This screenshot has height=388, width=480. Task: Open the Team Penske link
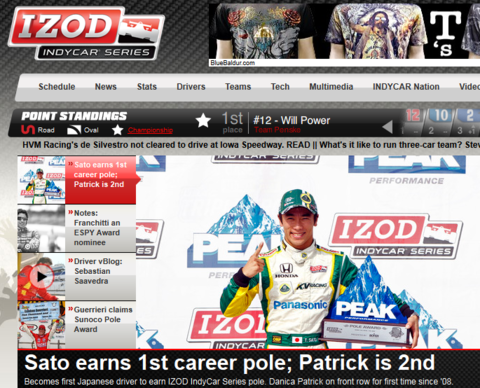click(x=277, y=130)
